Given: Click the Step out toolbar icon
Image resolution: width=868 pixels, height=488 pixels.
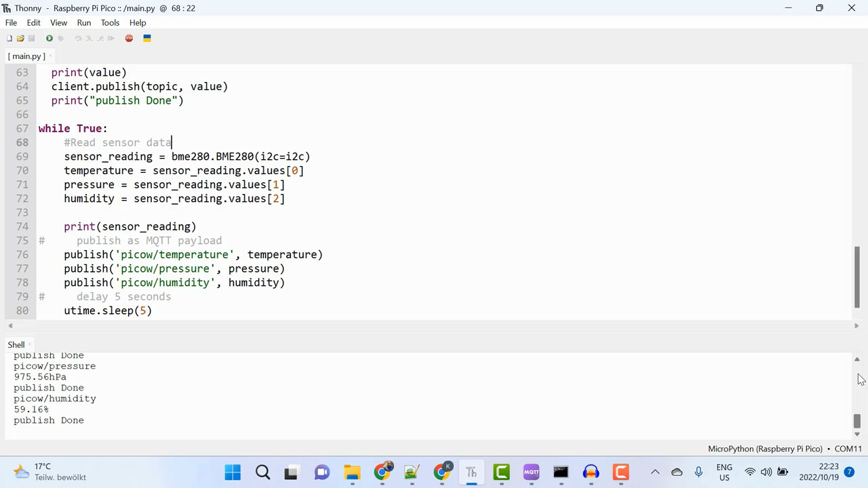Looking at the screenshot, I should point(100,39).
